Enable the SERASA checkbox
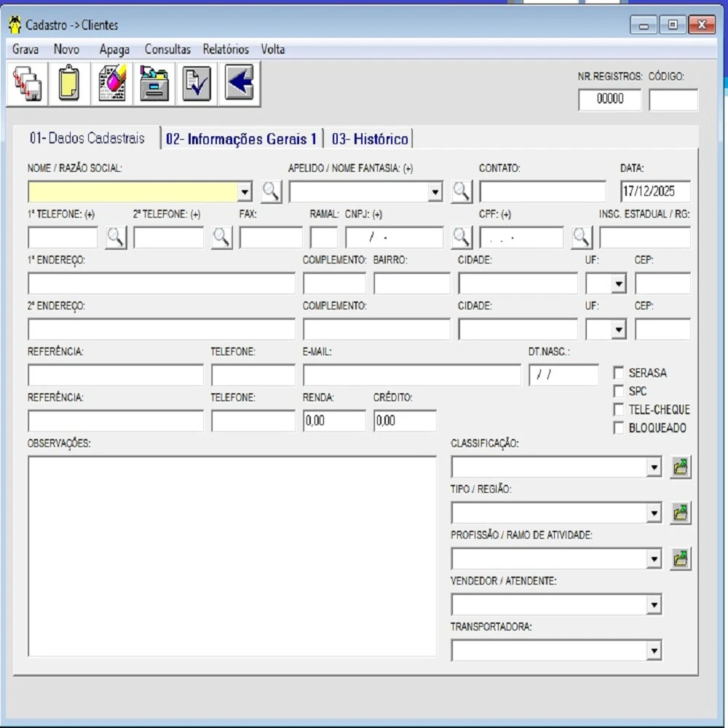The height and width of the screenshot is (728, 728). point(619,373)
